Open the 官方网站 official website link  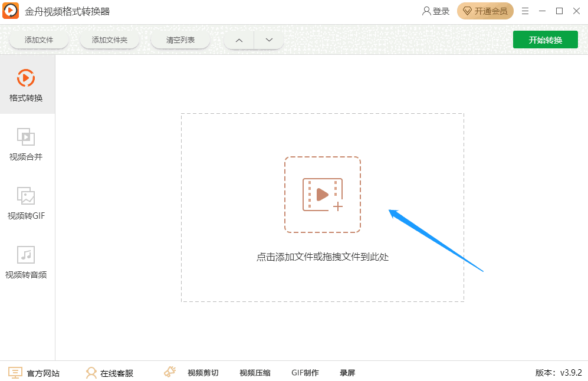[34, 372]
